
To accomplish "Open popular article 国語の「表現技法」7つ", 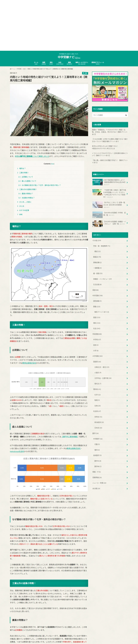I will [x=110, y=132].
